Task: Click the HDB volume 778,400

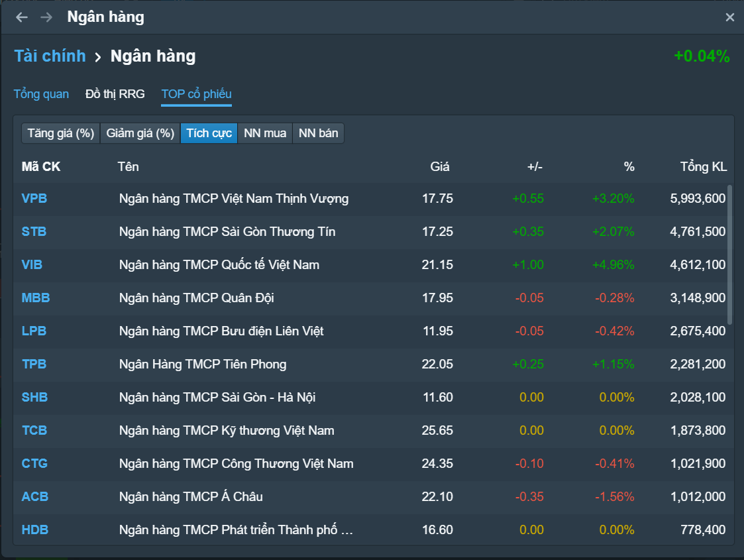Action: click(703, 530)
